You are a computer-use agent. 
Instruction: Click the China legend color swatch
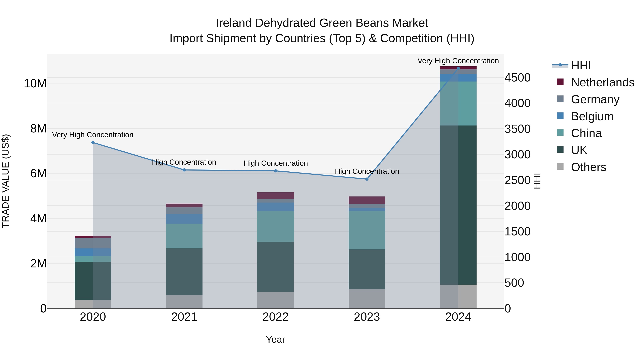pyautogui.click(x=560, y=133)
